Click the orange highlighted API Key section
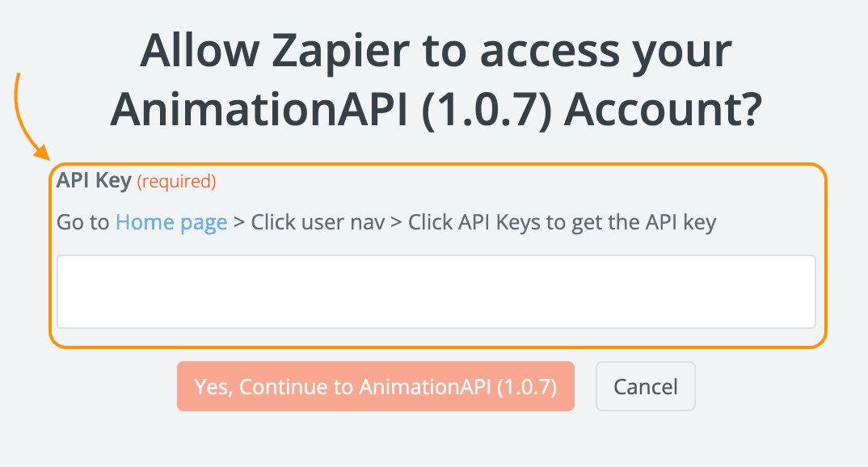The image size is (868, 467). [x=436, y=255]
